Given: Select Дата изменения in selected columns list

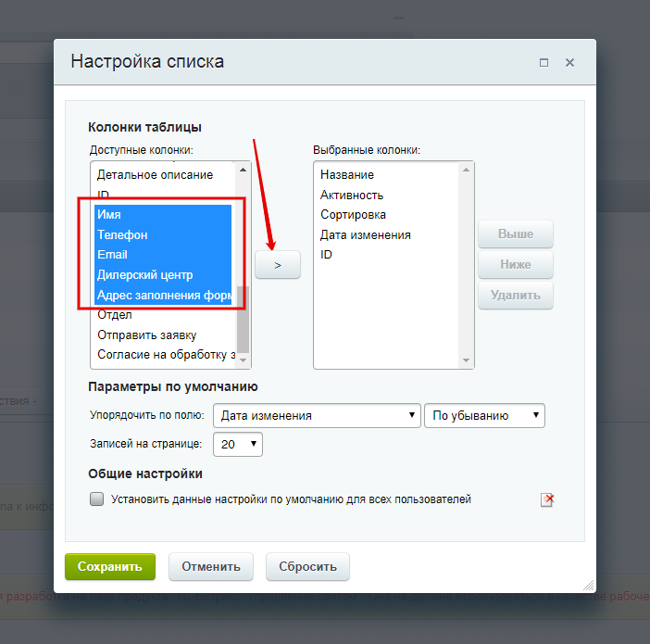Looking at the screenshot, I should 388,234.
